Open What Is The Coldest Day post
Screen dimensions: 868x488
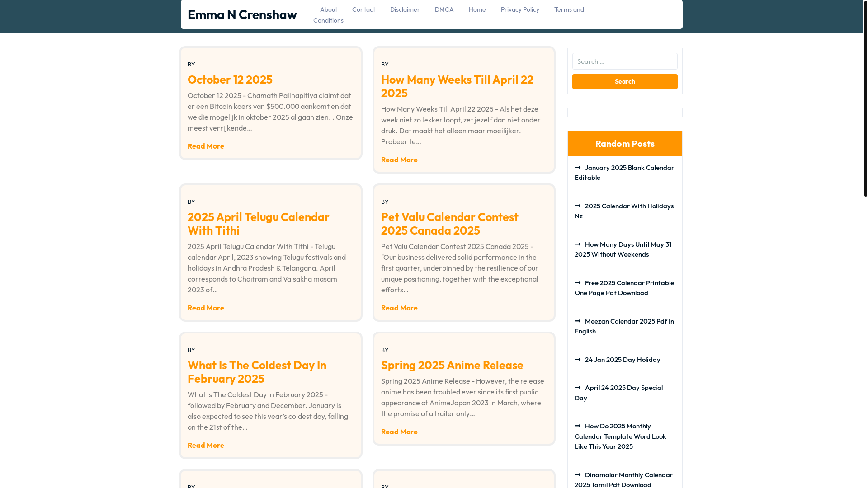tap(257, 372)
